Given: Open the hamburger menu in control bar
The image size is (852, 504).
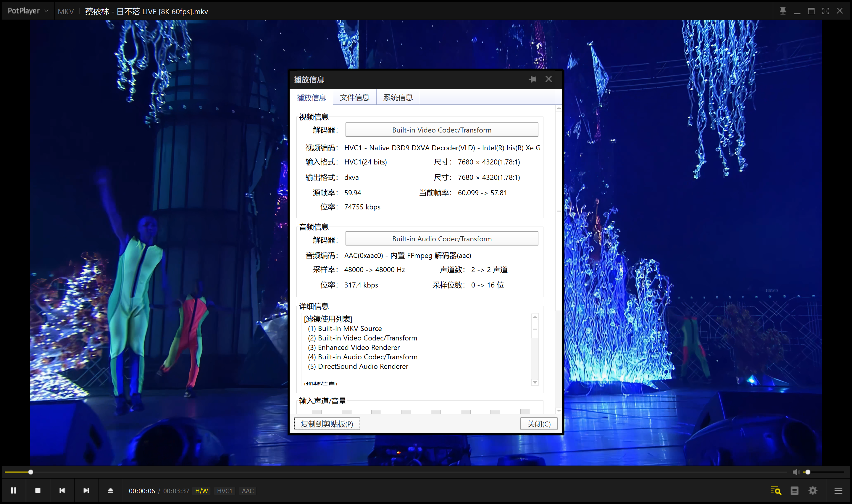Looking at the screenshot, I should point(838,491).
